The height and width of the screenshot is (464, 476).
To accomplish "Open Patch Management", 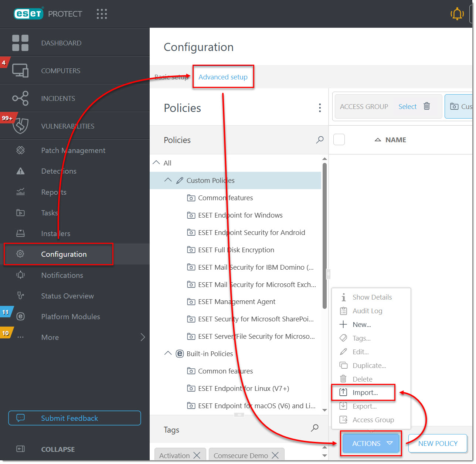I will click(x=75, y=150).
